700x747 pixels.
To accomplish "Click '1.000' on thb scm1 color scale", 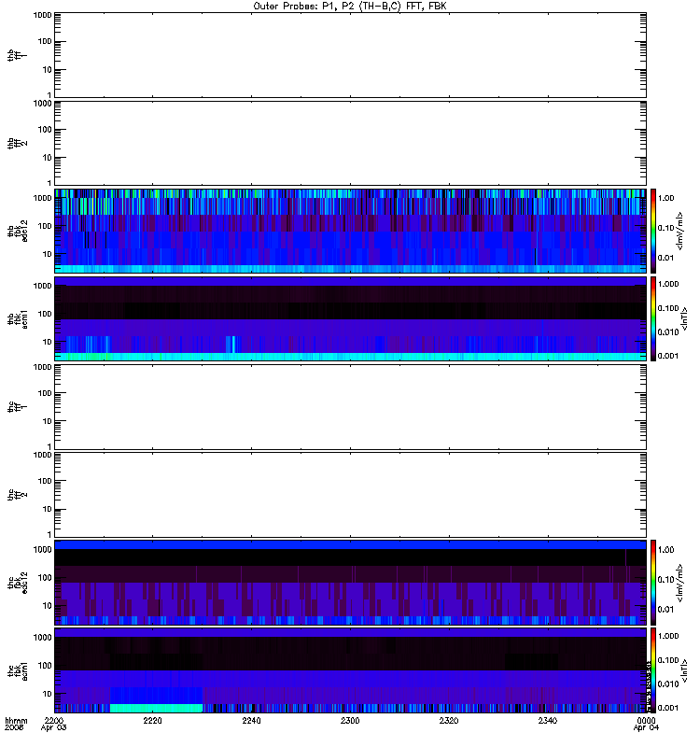I will coord(668,284).
